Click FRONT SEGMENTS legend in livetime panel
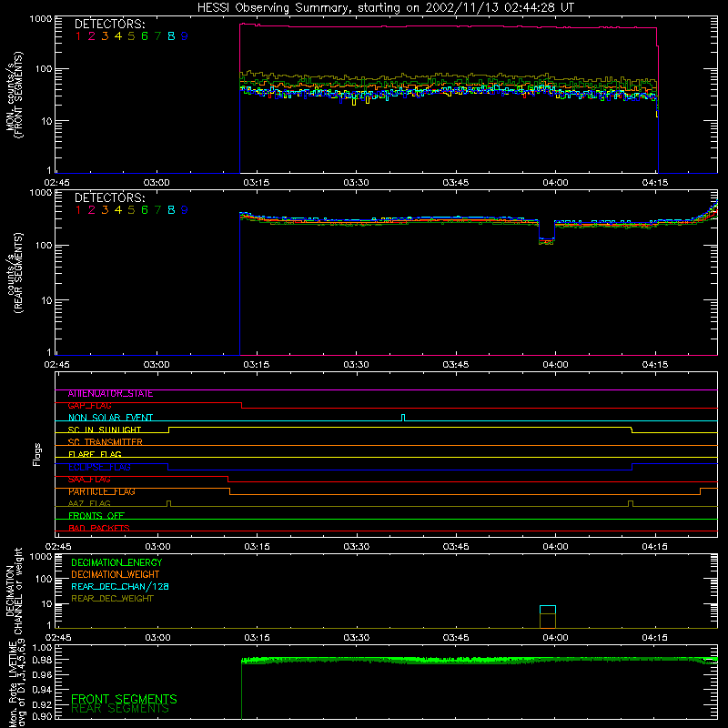The height and width of the screenshot is (728, 728). click(x=124, y=699)
